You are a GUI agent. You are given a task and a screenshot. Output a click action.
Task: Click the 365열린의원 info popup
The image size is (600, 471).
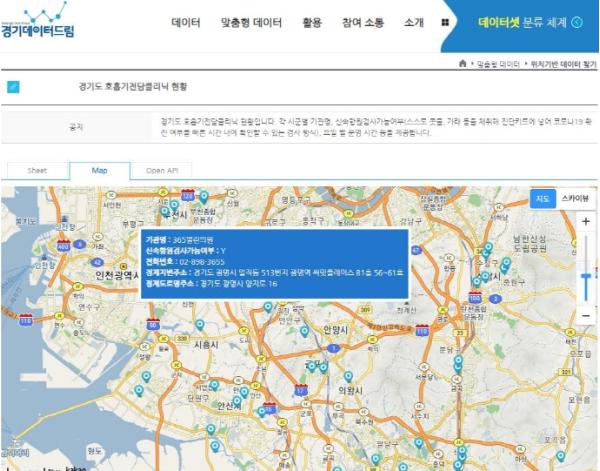point(275,263)
